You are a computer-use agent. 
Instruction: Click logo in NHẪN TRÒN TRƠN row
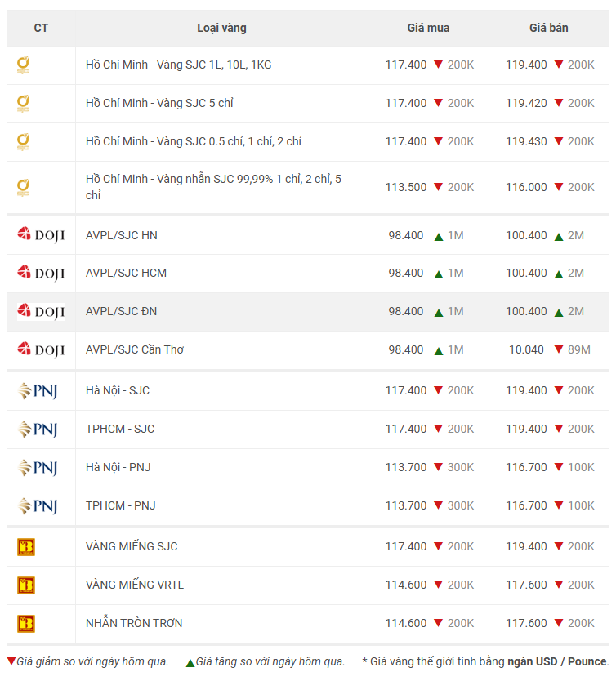(26, 623)
